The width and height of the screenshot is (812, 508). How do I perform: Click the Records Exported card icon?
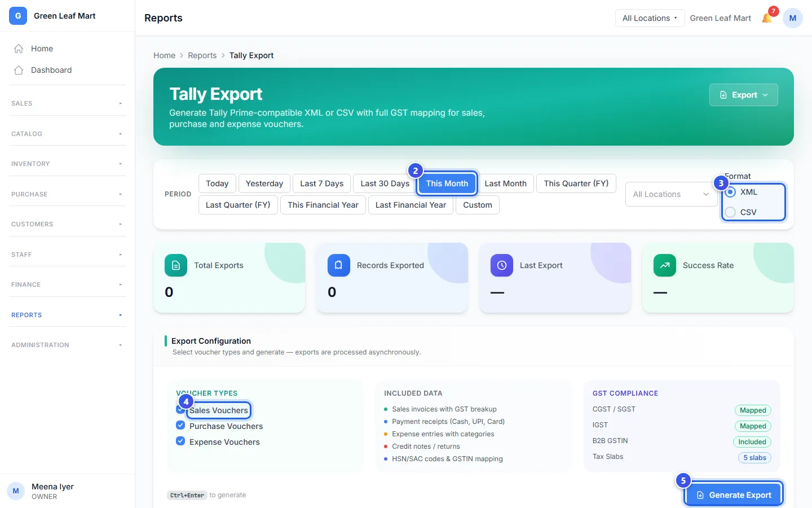pos(339,265)
